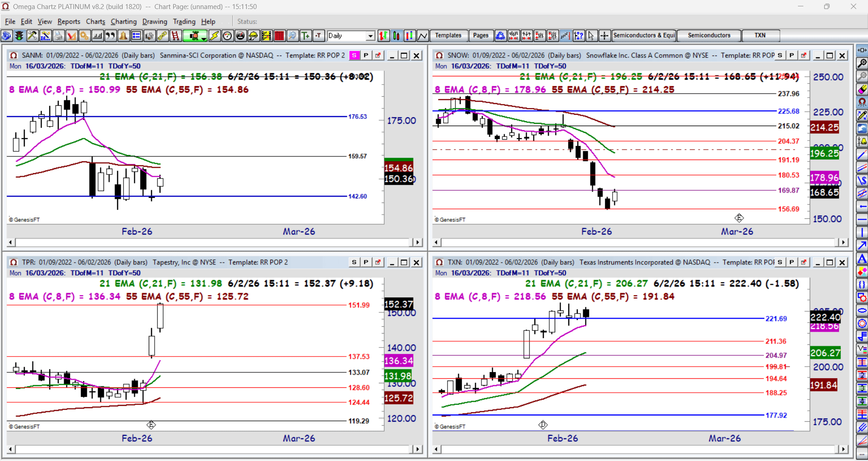The height and width of the screenshot is (461, 868).
Task: Open the Semiconductors list selector
Action: point(709,35)
